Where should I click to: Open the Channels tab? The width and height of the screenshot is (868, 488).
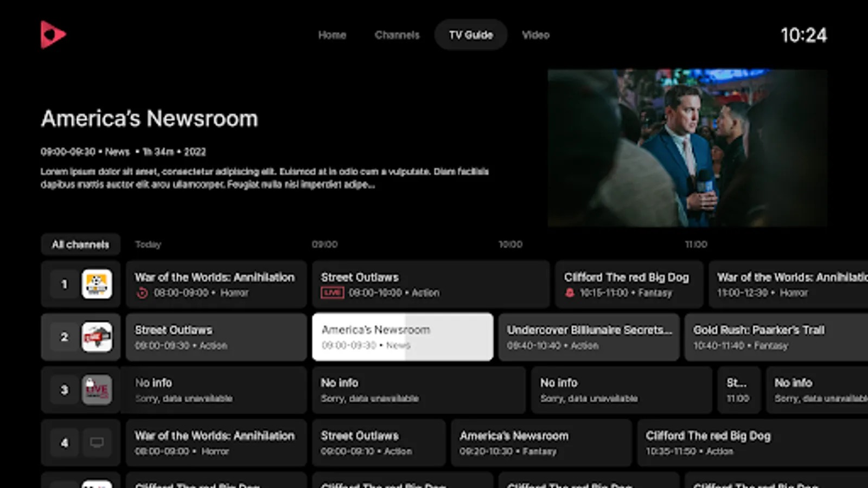point(397,35)
